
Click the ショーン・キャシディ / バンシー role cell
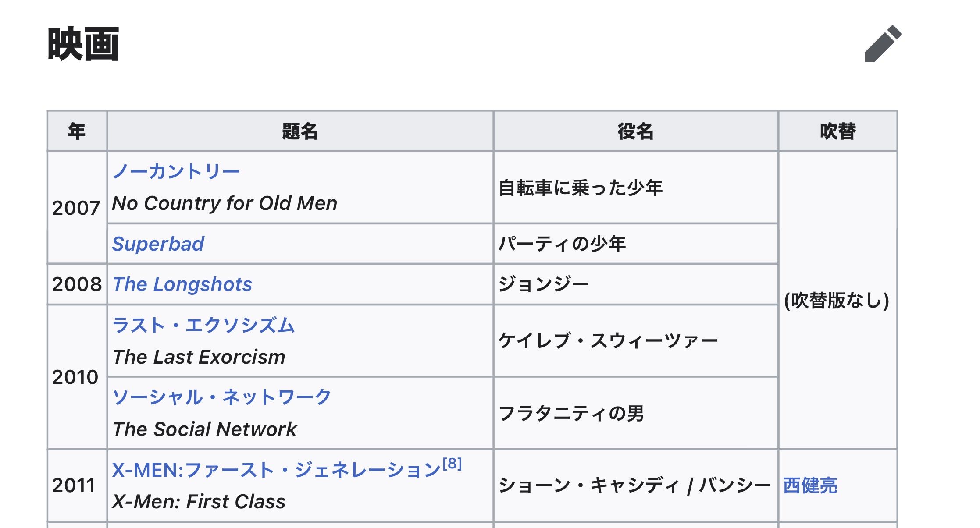[x=634, y=485]
